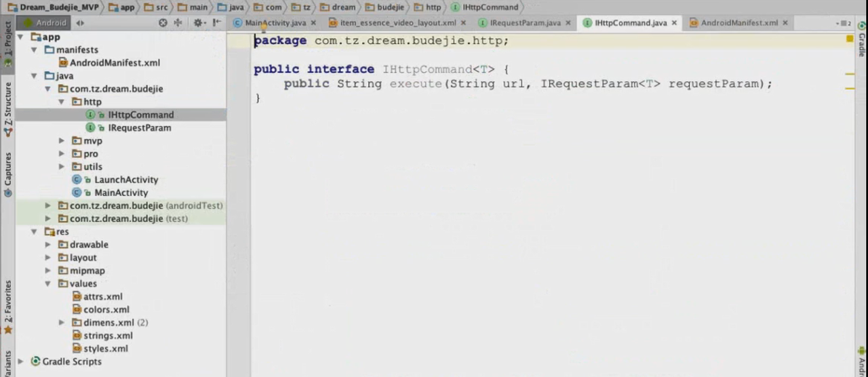Click the yellow inspection status indicator square

850,39
